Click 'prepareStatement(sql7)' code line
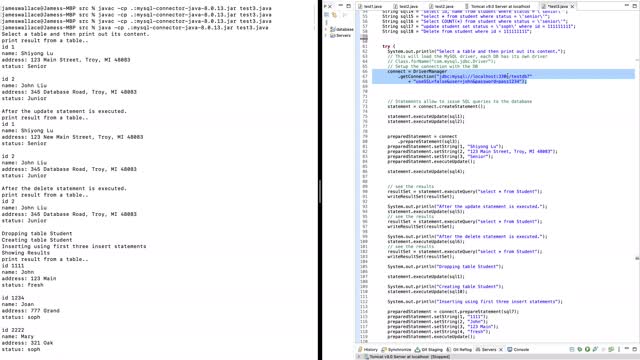Image resolution: width=640 pixels, height=360 pixels. click(453, 311)
